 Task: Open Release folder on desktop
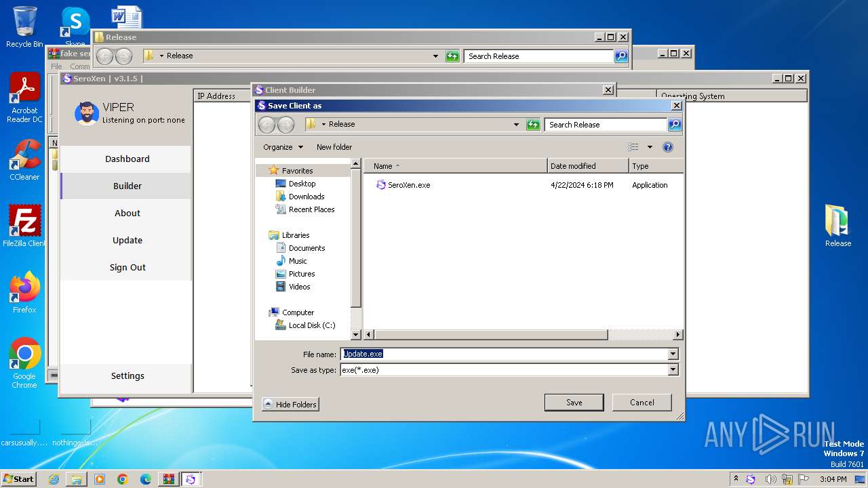[837, 226]
